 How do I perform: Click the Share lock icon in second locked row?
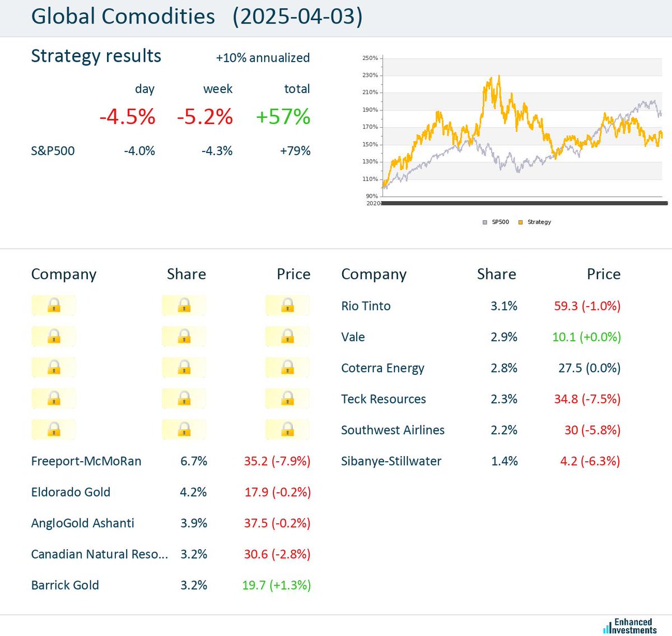[184, 336]
